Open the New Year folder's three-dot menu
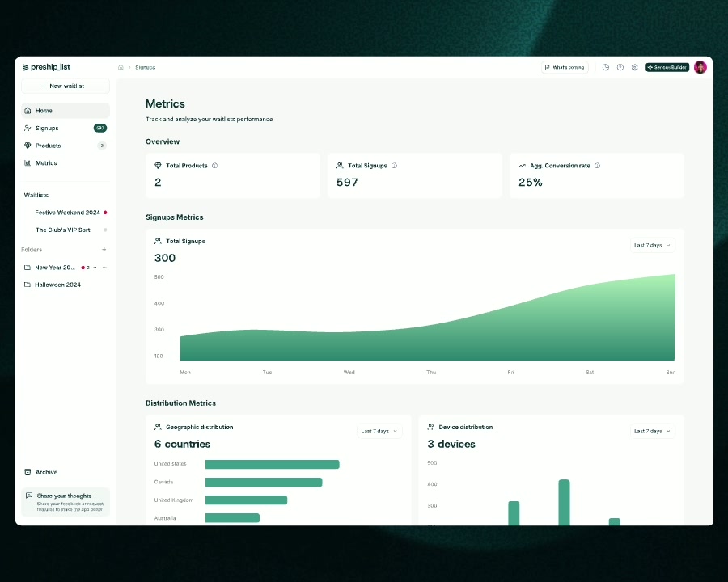The width and height of the screenshot is (728, 582). 104,268
